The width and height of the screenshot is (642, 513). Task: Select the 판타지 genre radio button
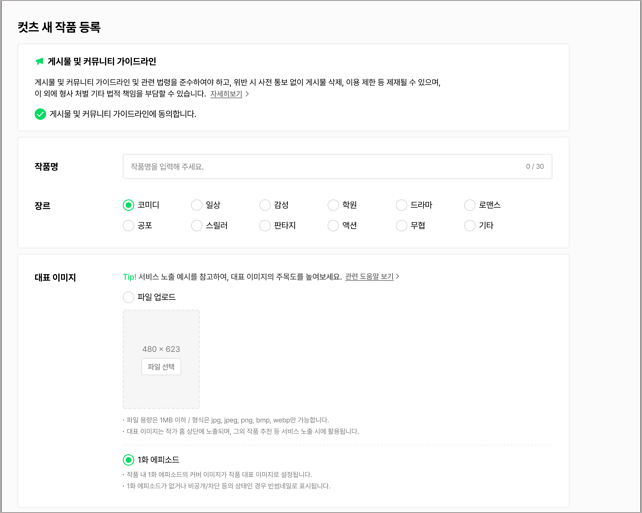pyautogui.click(x=265, y=226)
